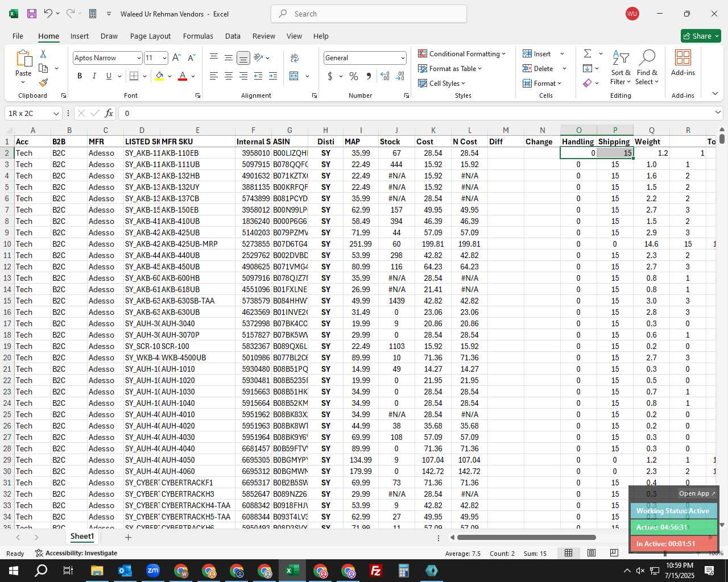Click the Search box in title bar

(x=369, y=14)
